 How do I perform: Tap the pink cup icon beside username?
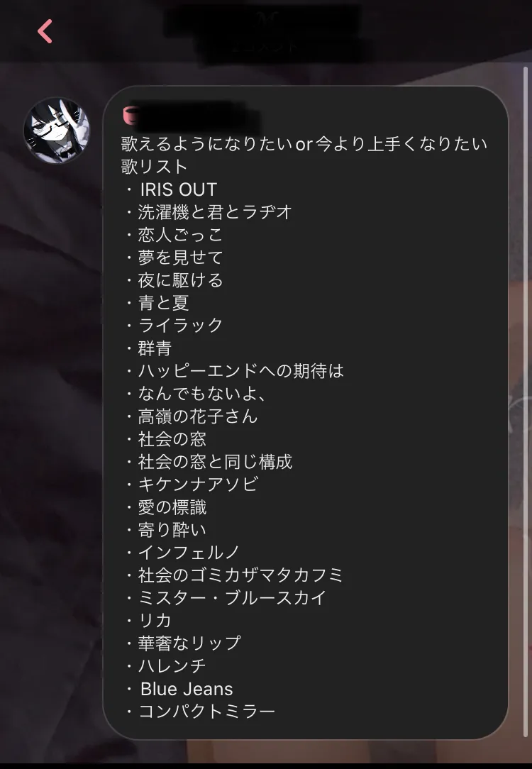point(131,116)
